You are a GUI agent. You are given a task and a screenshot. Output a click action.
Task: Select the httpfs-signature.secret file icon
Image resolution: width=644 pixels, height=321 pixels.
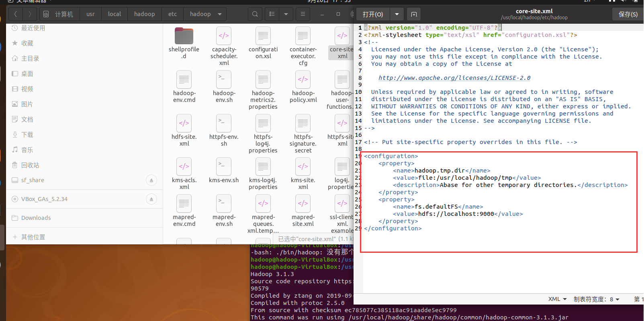click(303, 123)
